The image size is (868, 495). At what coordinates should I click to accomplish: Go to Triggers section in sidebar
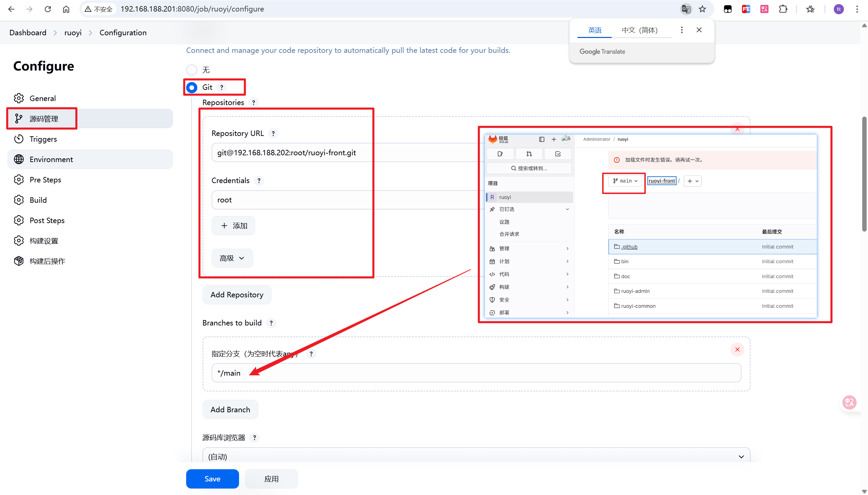(x=43, y=139)
